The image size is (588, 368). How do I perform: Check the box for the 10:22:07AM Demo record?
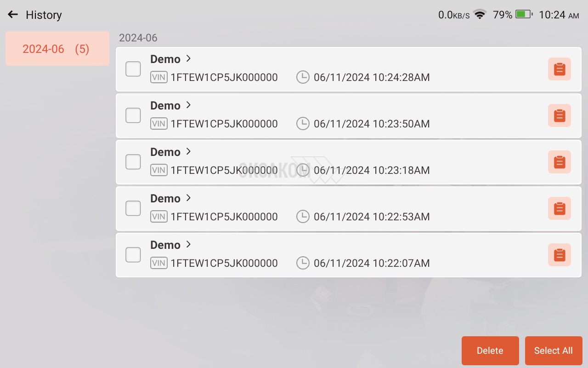133,255
